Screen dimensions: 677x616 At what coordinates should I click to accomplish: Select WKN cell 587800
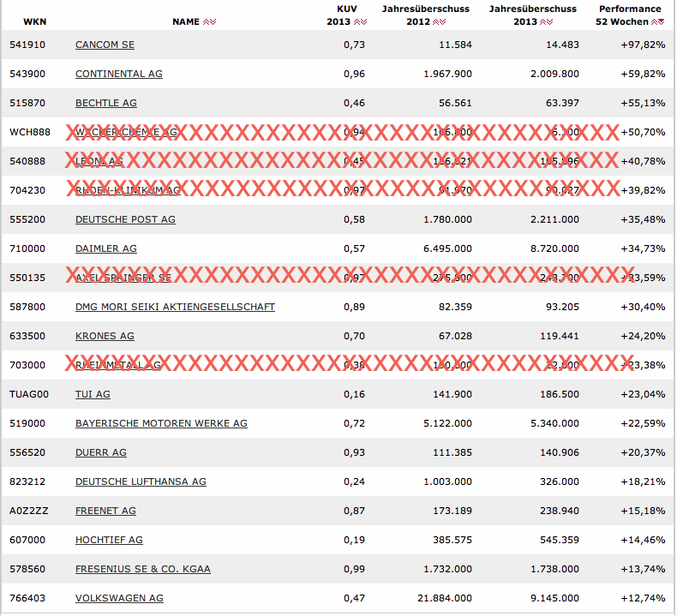27,307
